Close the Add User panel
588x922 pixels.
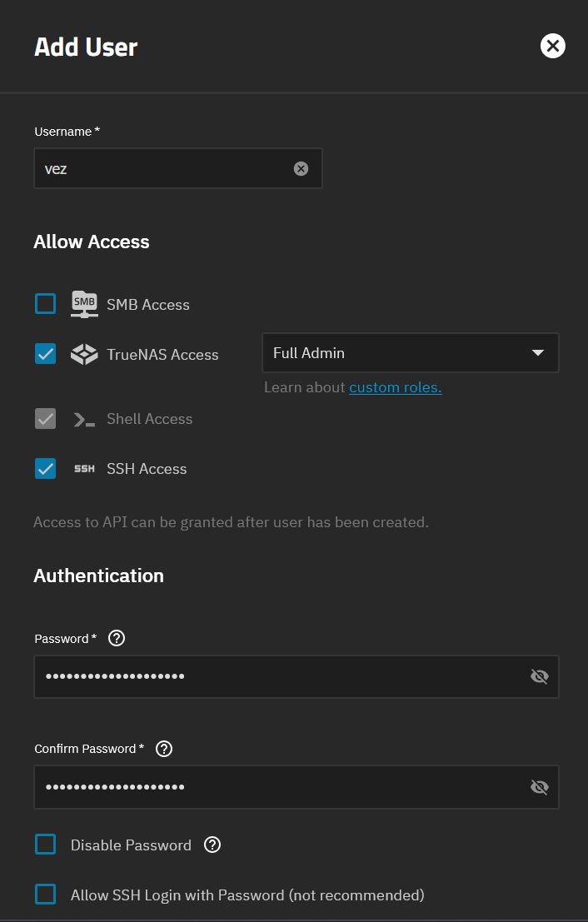tap(553, 46)
